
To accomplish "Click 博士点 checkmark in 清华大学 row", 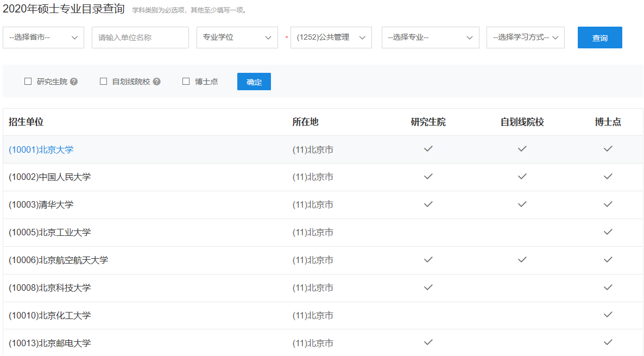I will [608, 204].
